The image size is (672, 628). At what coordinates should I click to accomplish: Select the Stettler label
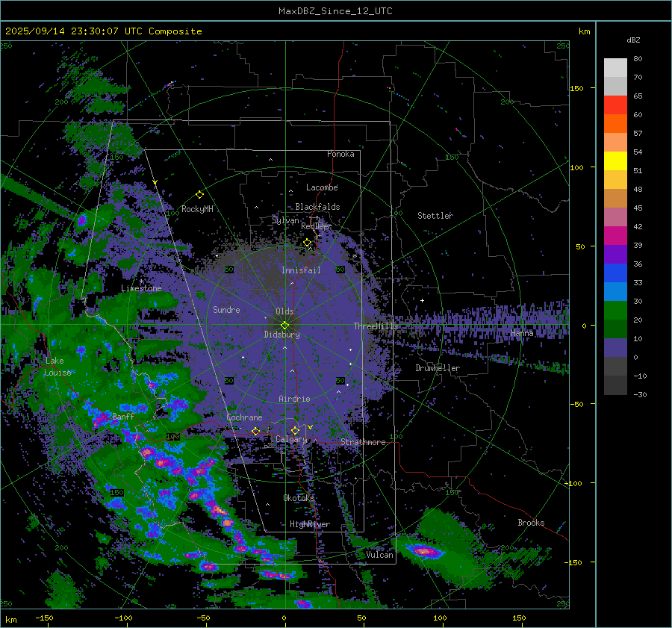tap(435, 216)
